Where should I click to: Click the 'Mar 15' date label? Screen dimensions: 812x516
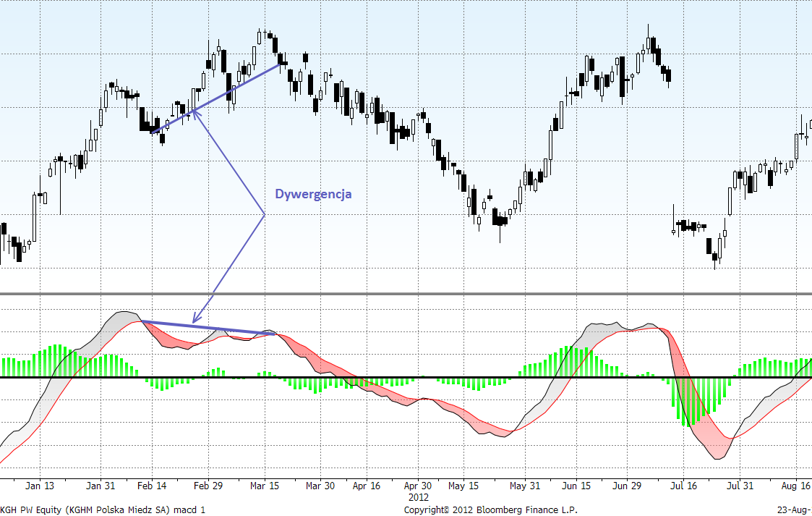[x=265, y=486]
